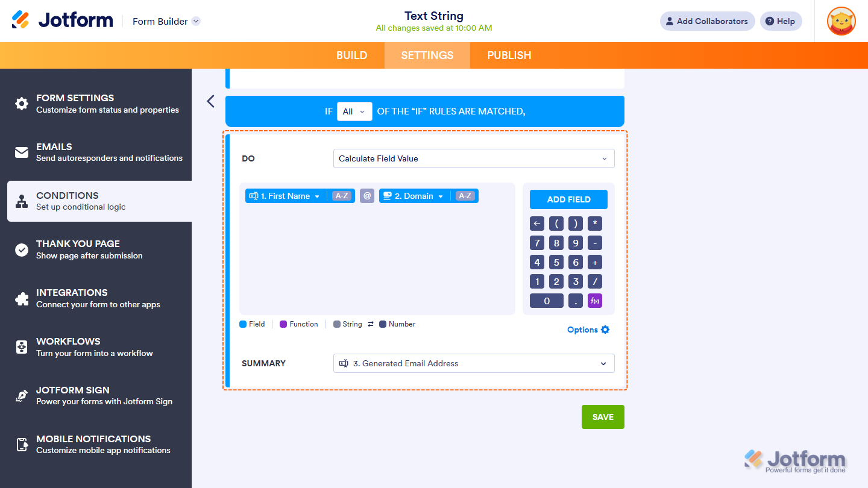Viewport: 868px width, 488px height.
Task: Open the Integrations panel
Action: (x=71, y=298)
